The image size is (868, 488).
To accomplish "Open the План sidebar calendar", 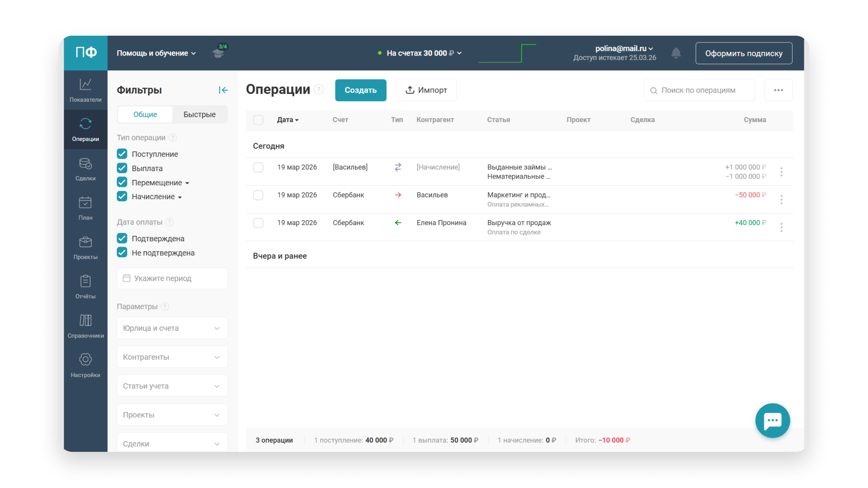I will point(85,208).
